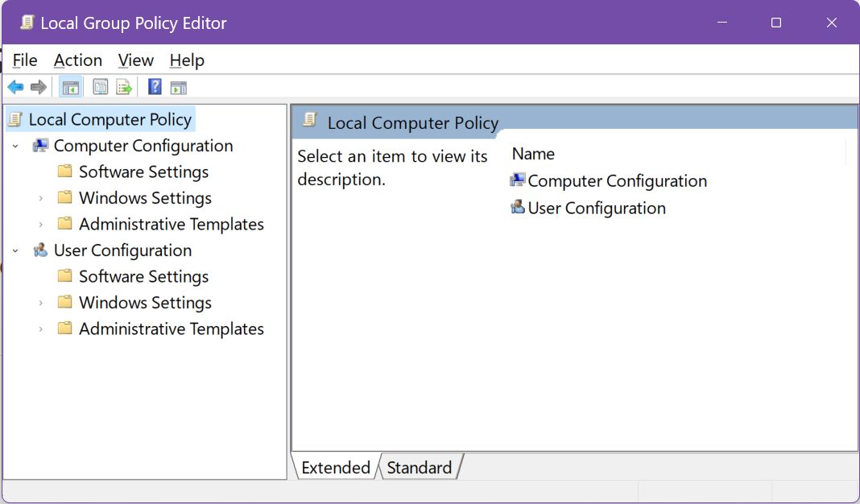Image resolution: width=860 pixels, height=504 pixels.
Task: Click the Export List toolbar icon
Action: click(124, 87)
